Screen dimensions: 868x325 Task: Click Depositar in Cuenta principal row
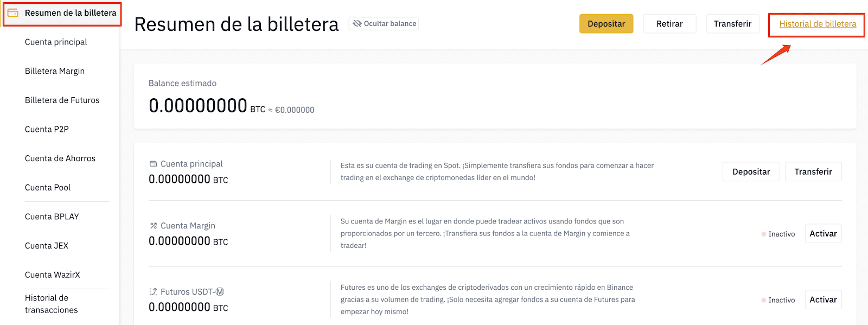tap(751, 171)
